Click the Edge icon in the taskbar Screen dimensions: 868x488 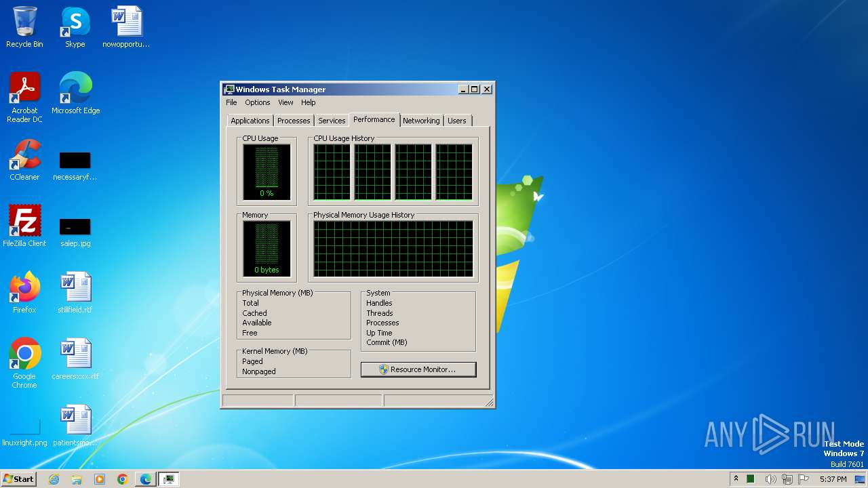tap(145, 479)
